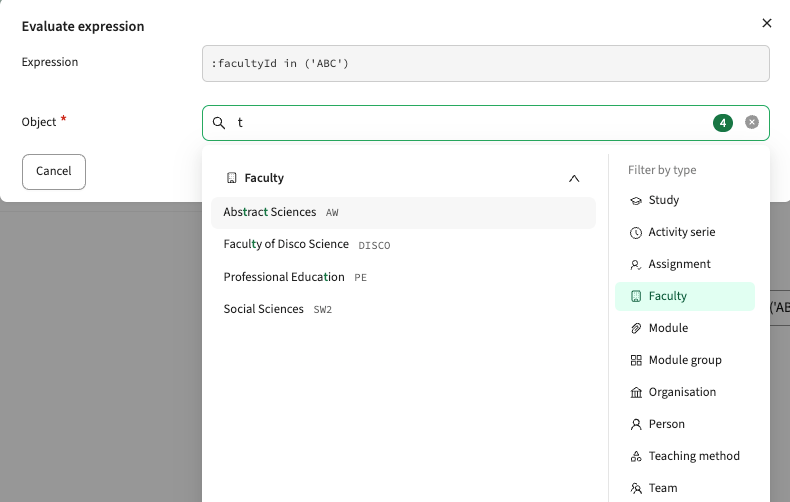Collapse the Faculty results group
This screenshot has width=790, height=502.
coord(574,178)
